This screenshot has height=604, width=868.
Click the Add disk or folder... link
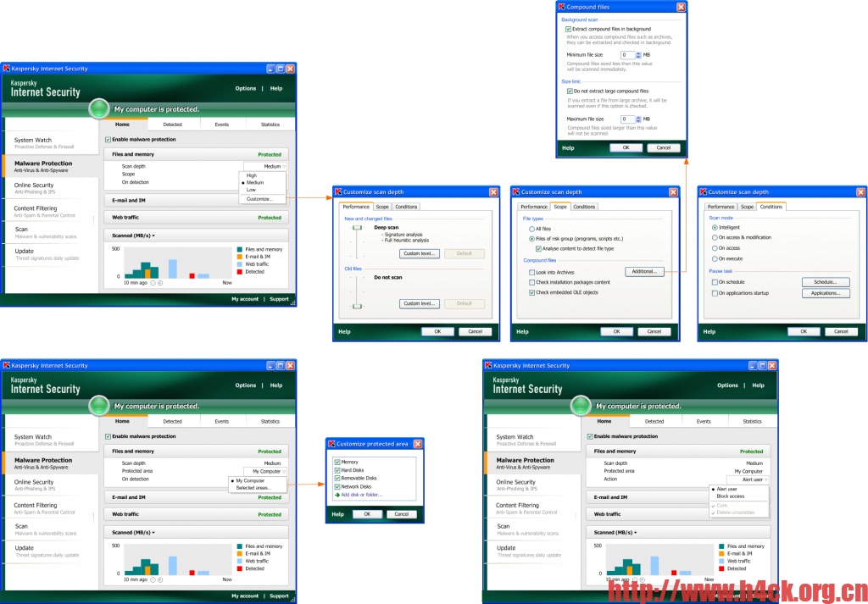pos(361,495)
